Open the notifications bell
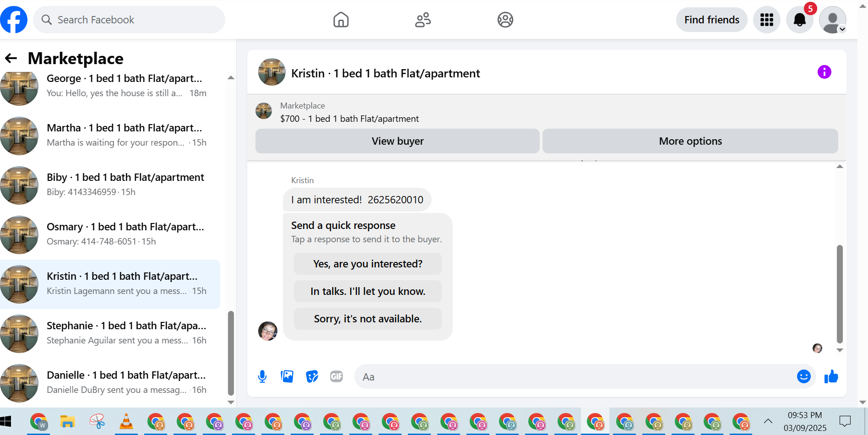868x435 pixels. coord(800,20)
